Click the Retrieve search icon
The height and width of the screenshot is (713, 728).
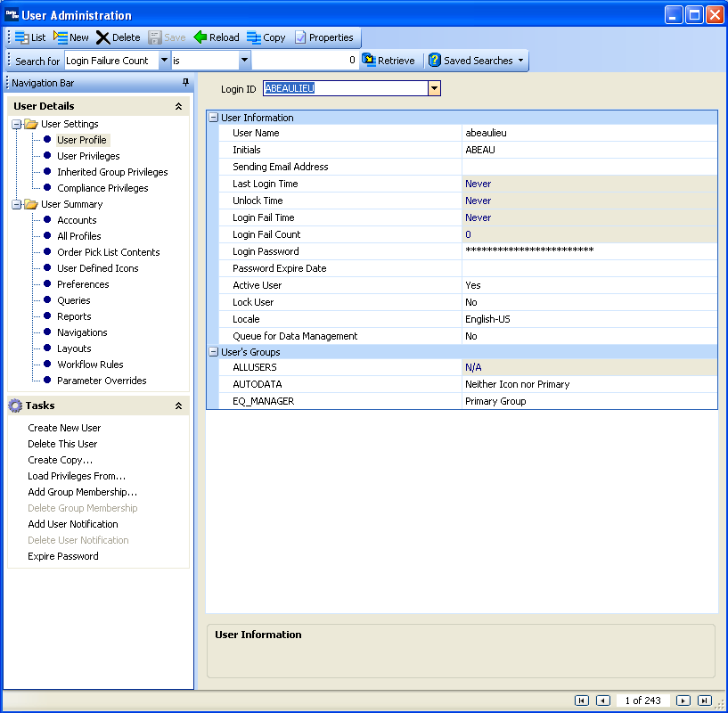pyautogui.click(x=369, y=61)
